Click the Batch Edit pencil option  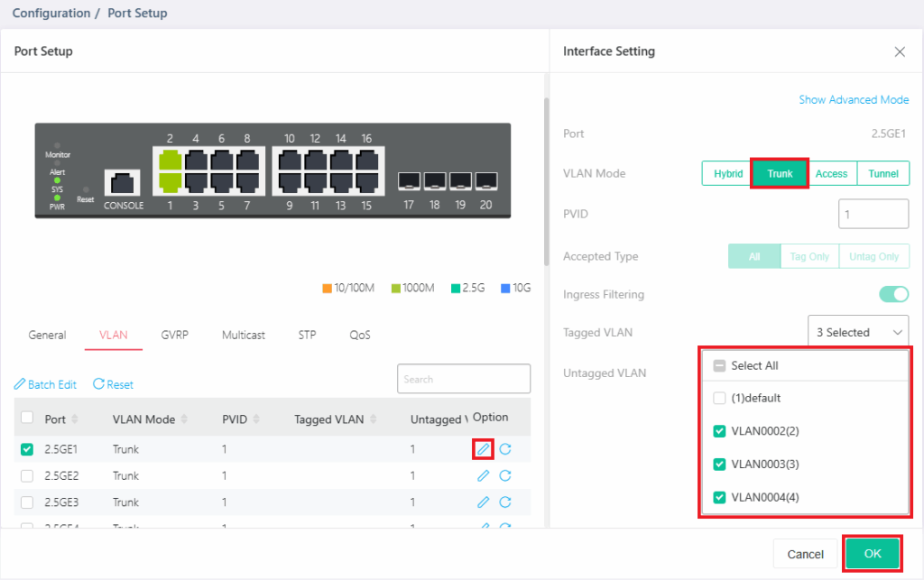point(45,384)
